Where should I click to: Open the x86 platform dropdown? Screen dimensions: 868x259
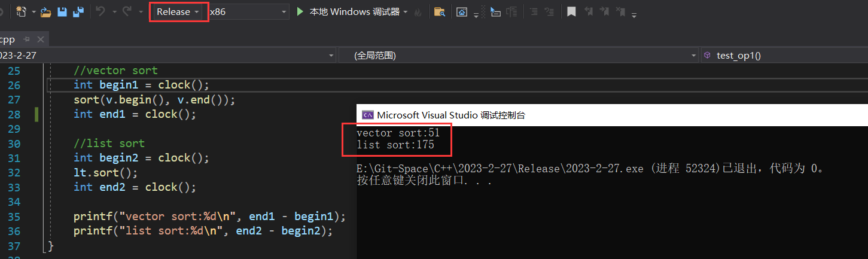coord(249,12)
